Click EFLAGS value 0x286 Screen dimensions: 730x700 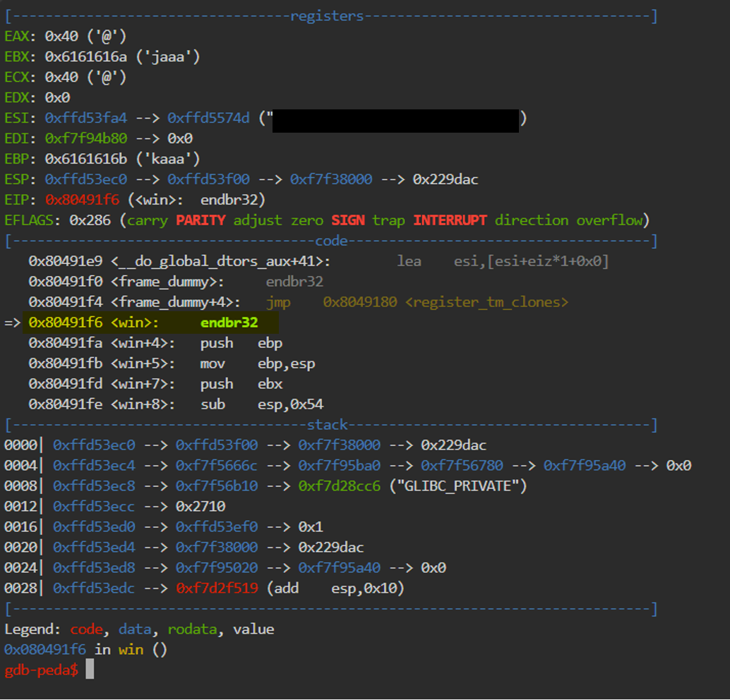point(90,221)
